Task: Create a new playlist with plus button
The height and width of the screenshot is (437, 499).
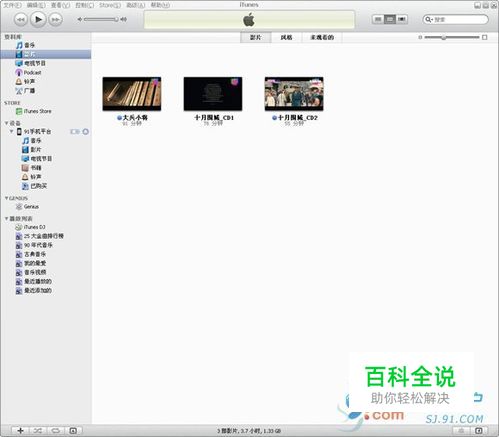Action: click(20, 431)
